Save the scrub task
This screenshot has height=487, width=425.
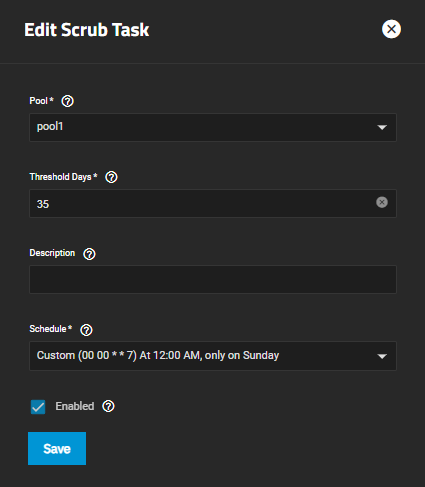57,448
